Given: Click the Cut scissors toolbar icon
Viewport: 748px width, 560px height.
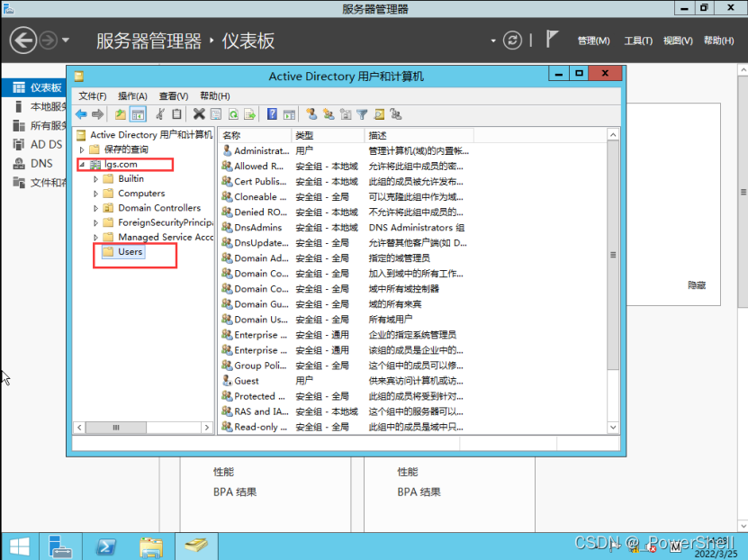Looking at the screenshot, I should point(160,114).
